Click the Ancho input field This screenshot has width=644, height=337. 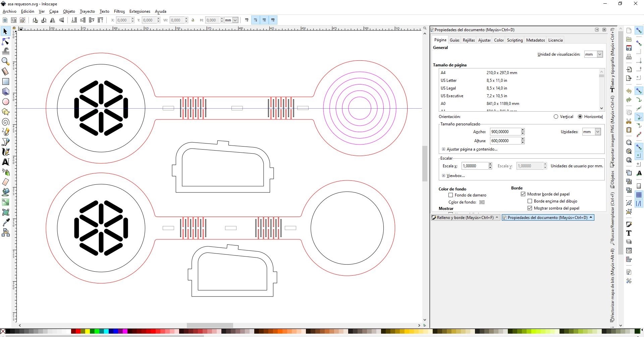[505, 132]
